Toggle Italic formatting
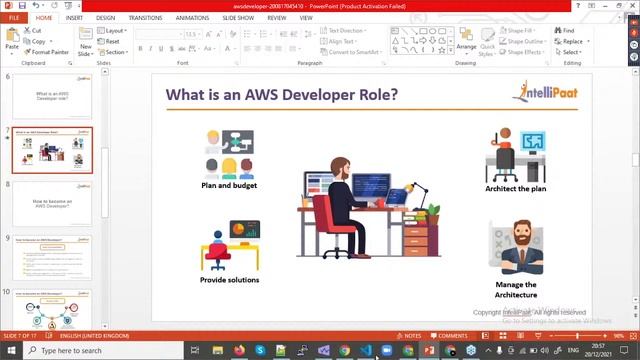 [151, 49]
